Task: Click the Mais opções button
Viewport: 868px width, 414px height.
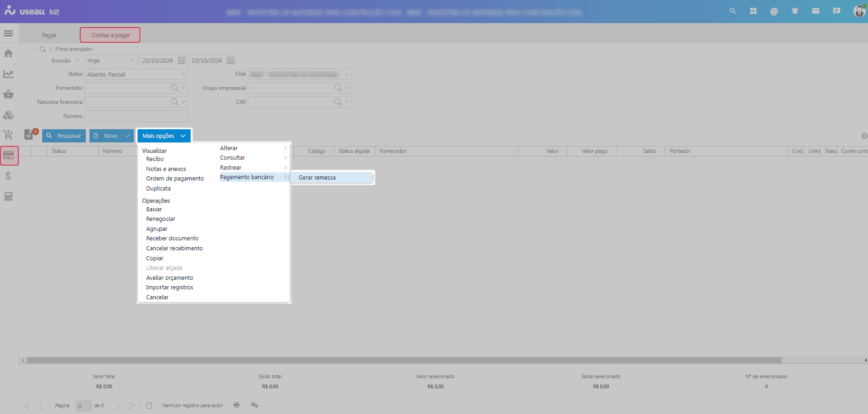Action: click(x=164, y=136)
